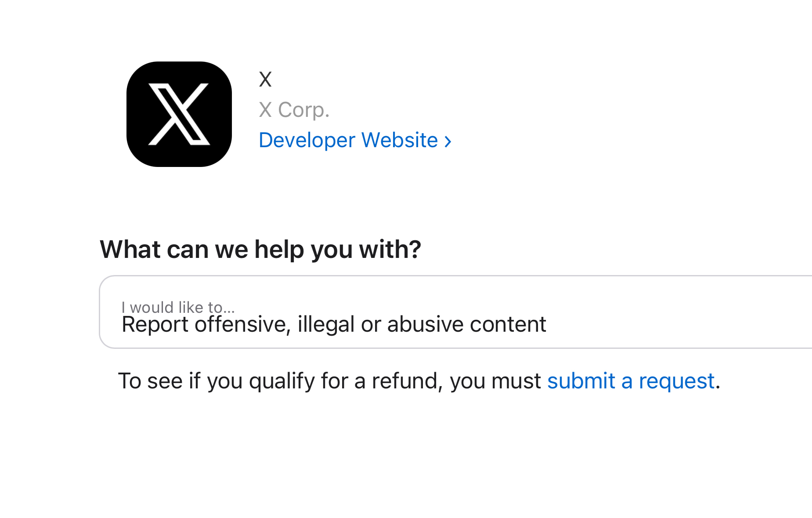812x518 pixels.
Task: Click the word 'Report' in the help topic field
Action: (155, 324)
